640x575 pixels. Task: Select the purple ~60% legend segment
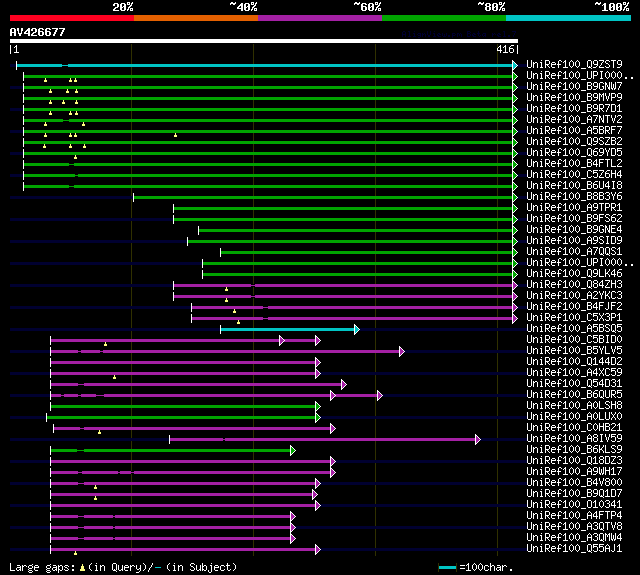click(x=320, y=18)
